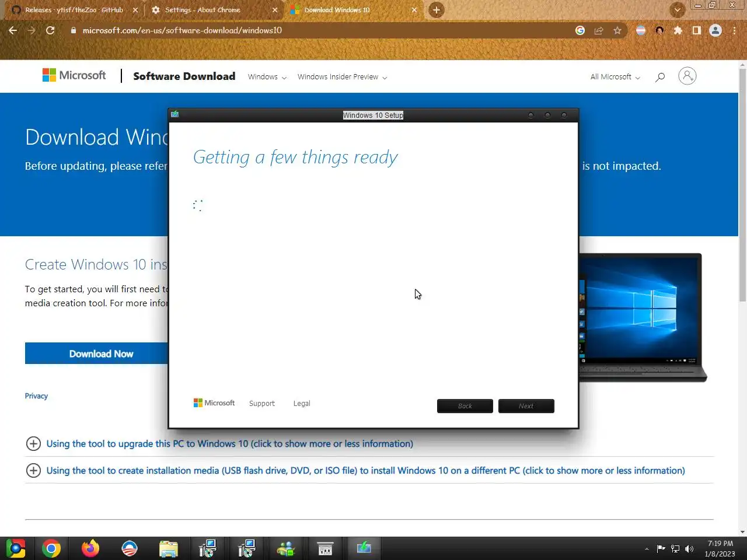
Task: Share this page via the share icon
Action: click(x=599, y=30)
